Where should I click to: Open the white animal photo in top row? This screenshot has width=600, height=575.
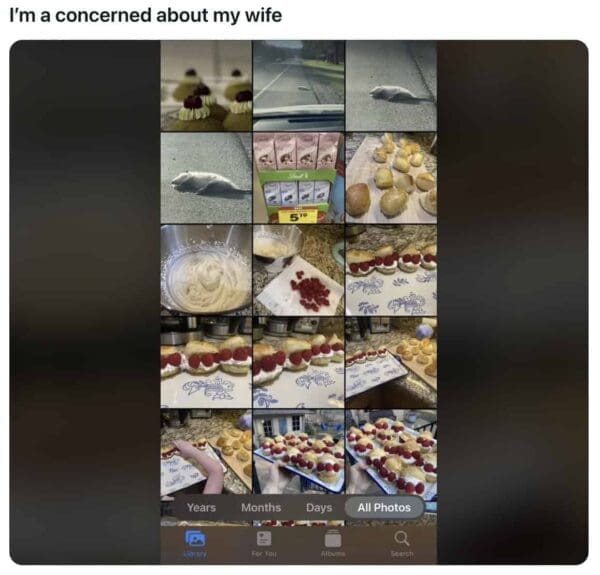pos(391,86)
